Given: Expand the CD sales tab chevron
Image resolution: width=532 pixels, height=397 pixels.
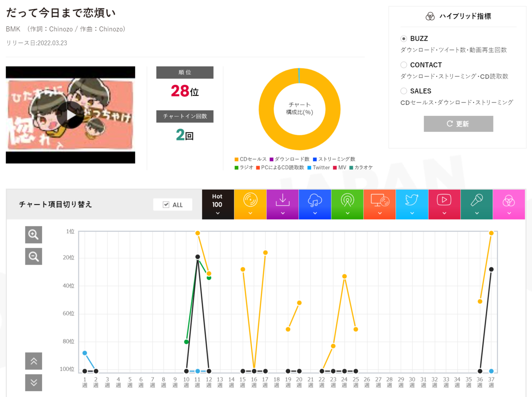Looking at the screenshot, I should point(250,213).
